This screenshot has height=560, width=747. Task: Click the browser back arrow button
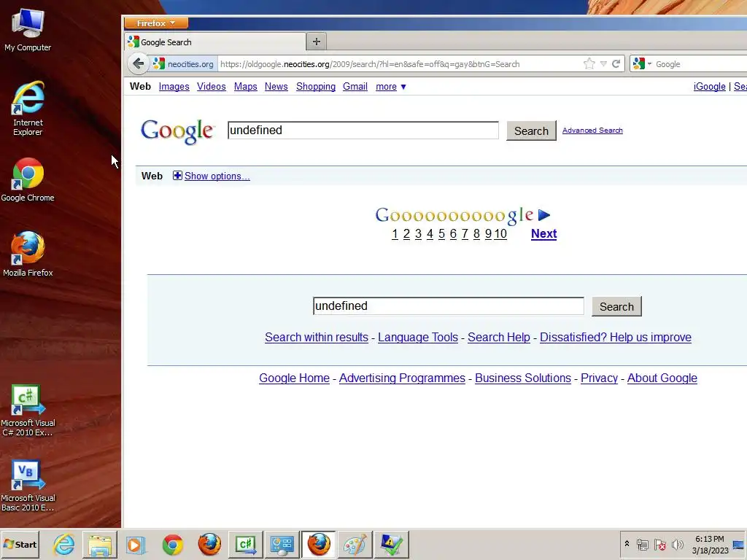click(138, 63)
